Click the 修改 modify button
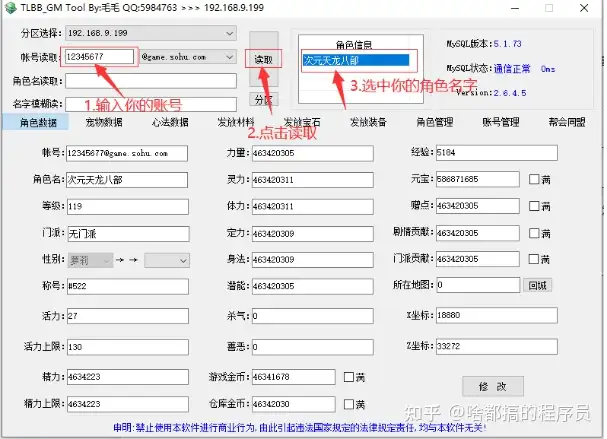The width and height of the screenshot is (607, 439). click(x=493, y=386)
